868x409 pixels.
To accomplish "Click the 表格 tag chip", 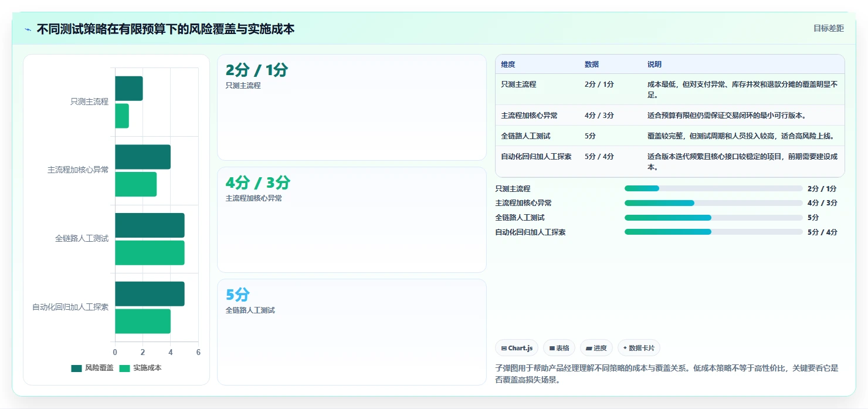I will 559,348.
